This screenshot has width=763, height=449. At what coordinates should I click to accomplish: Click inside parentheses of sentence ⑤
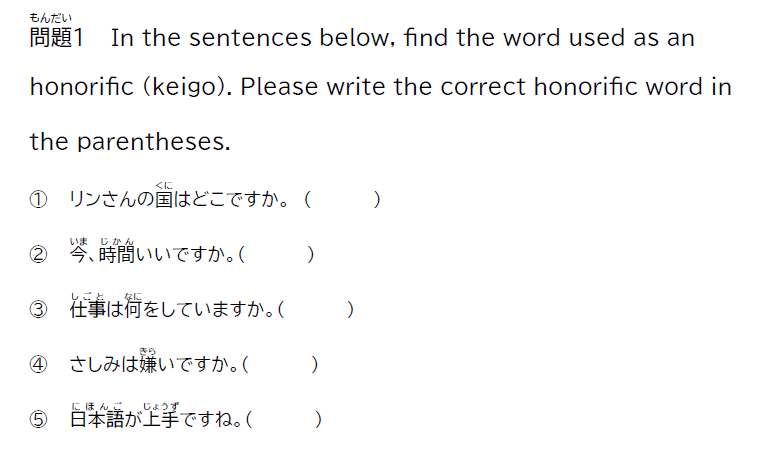284,419
